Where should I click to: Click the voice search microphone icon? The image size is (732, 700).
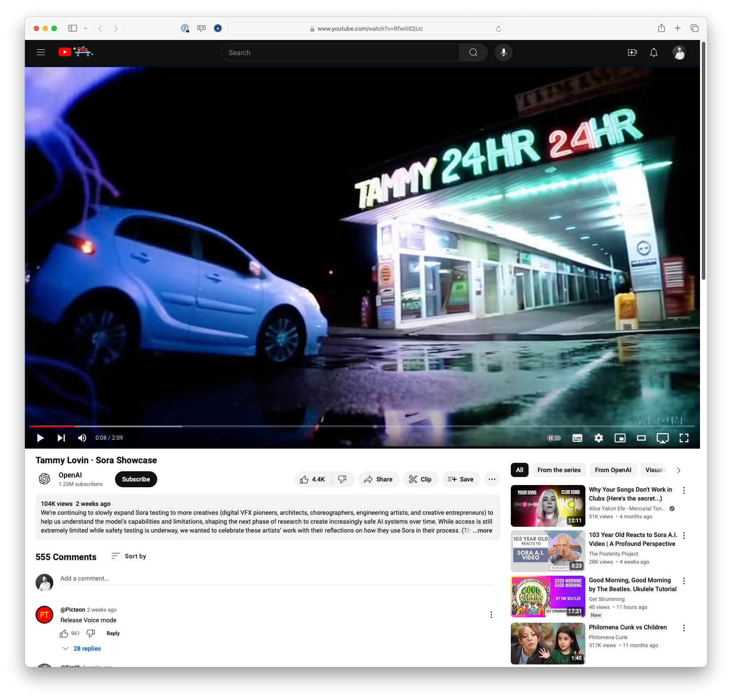tap(503, 52)
